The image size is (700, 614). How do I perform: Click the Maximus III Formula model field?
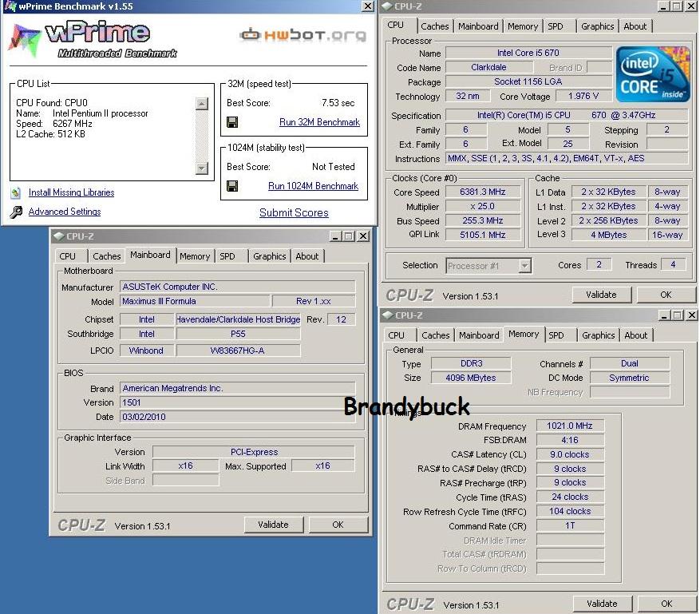click(x=195, y=302)
